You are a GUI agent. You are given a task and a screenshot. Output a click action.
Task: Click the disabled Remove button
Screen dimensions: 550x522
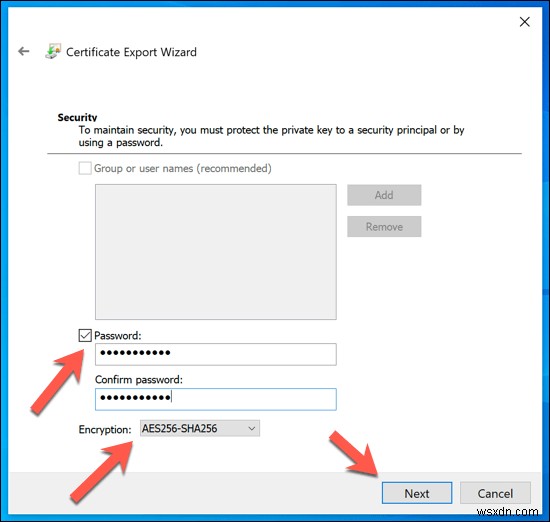[384, 227]
